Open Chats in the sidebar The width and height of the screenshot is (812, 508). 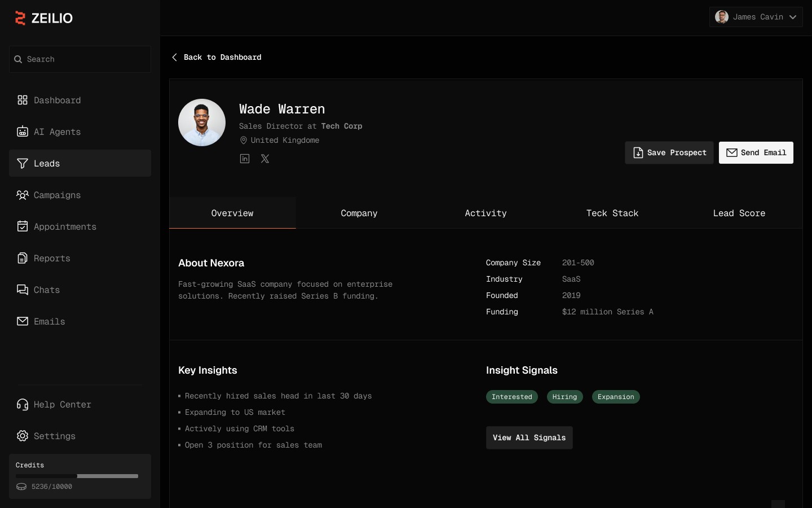80,290
